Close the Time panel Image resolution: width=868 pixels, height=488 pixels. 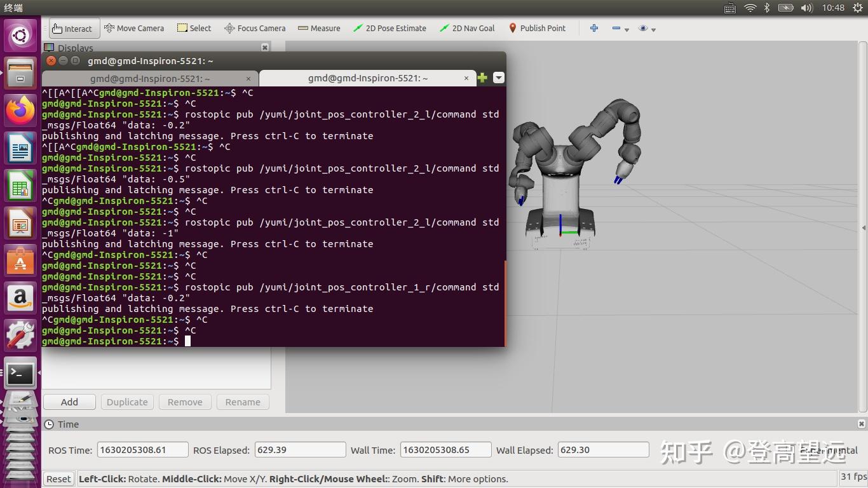coord(862,424)
